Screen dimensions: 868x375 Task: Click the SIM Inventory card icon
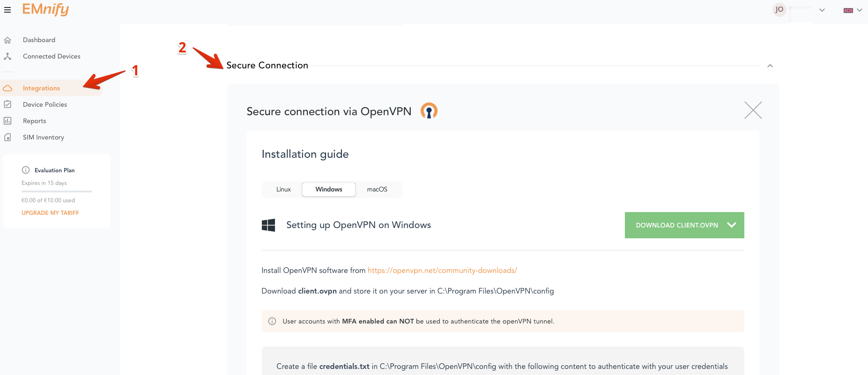[x=7, y=138]
